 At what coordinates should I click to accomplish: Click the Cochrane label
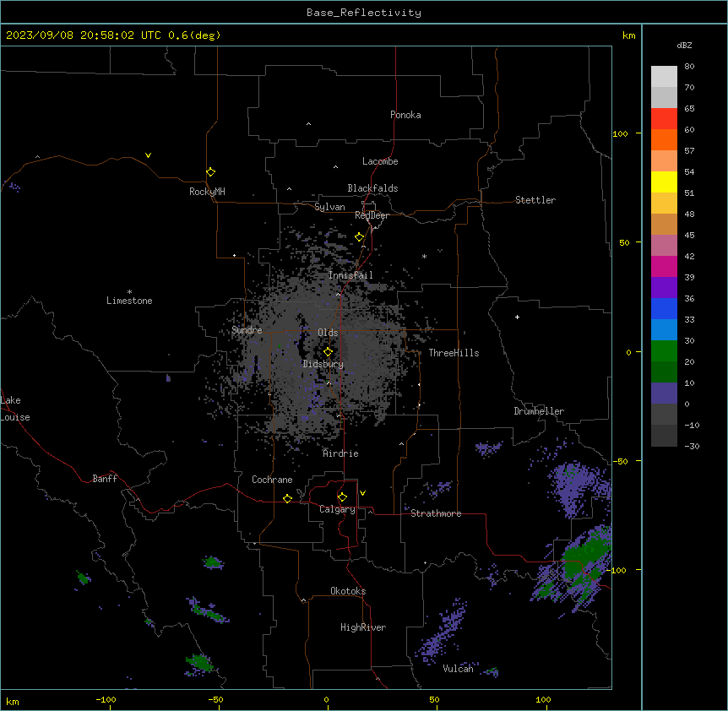tap(272, 480)
